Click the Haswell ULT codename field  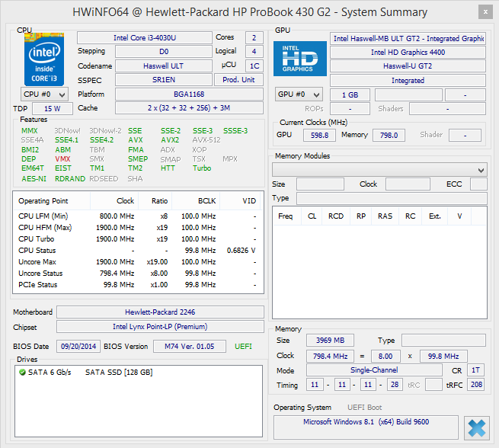pyautogui.click(x=164, y=66)
